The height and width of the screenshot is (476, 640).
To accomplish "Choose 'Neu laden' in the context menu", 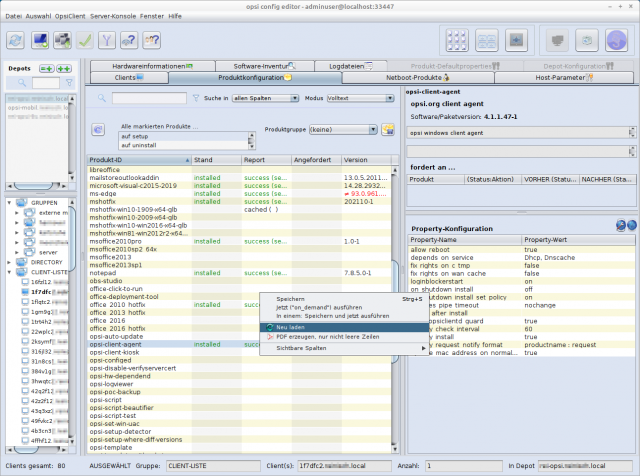I will coord(344,327).
